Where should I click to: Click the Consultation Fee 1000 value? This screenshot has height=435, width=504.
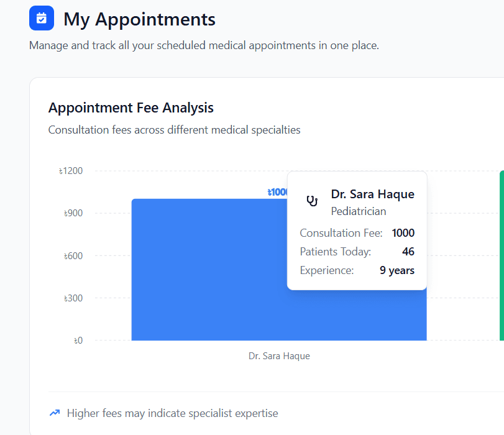coord(403,233)
